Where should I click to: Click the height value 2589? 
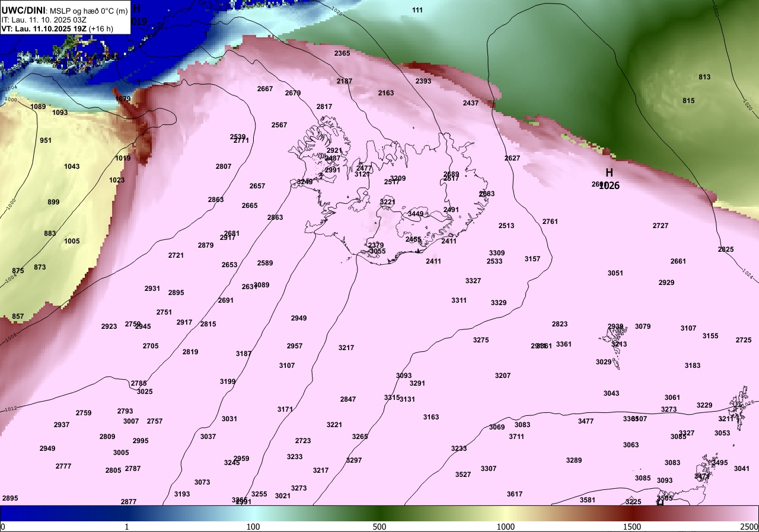tap(265, 263)
